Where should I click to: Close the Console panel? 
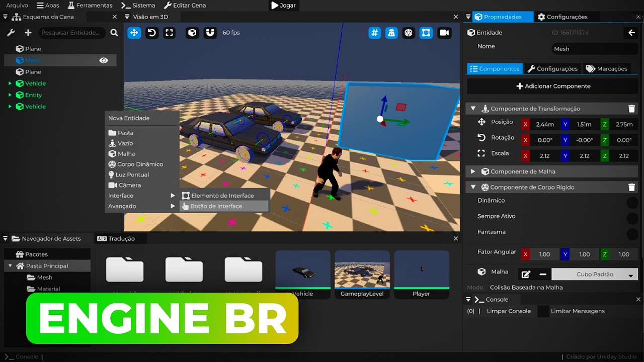[x=638, y=299]
